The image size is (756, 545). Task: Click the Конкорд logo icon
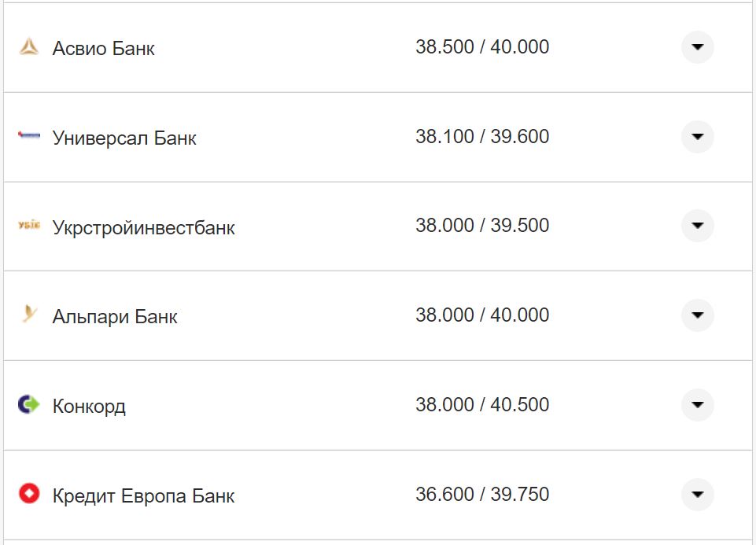(29, 405)
